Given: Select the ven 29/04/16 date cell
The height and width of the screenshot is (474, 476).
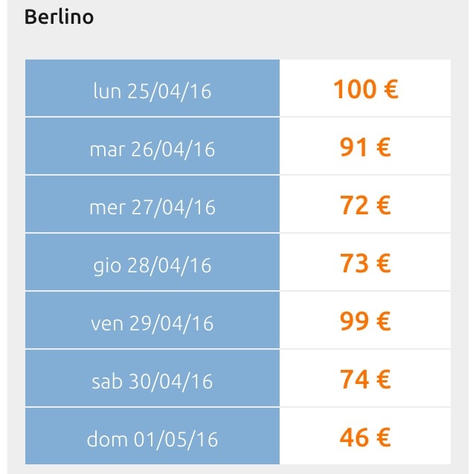Looking at the screenshot, I should [152, 323].
